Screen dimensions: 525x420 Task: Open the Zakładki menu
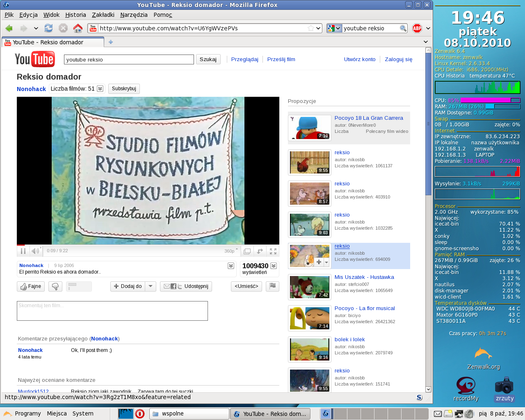click(x=103, y=15)
